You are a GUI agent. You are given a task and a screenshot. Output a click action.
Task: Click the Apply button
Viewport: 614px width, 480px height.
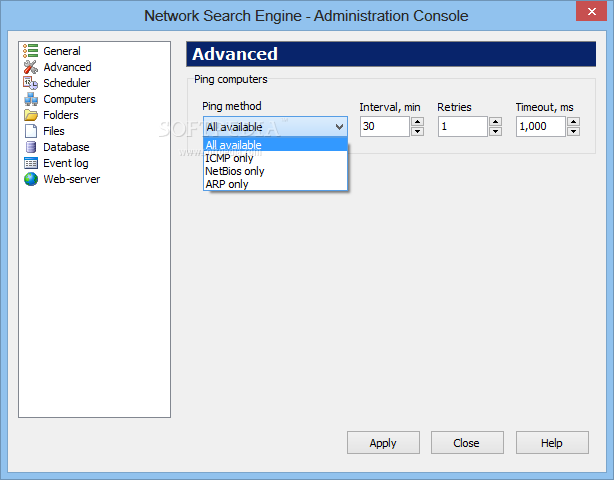(x=383, y=443)
